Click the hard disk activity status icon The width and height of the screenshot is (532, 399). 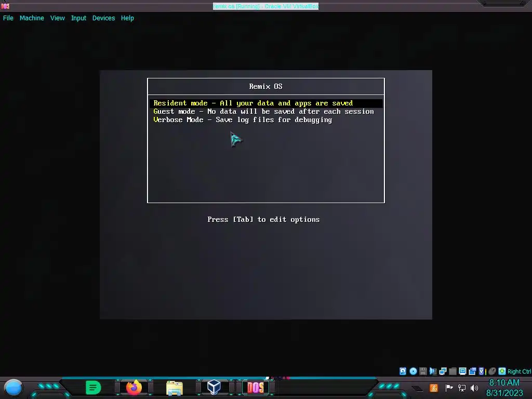(403, 371)
